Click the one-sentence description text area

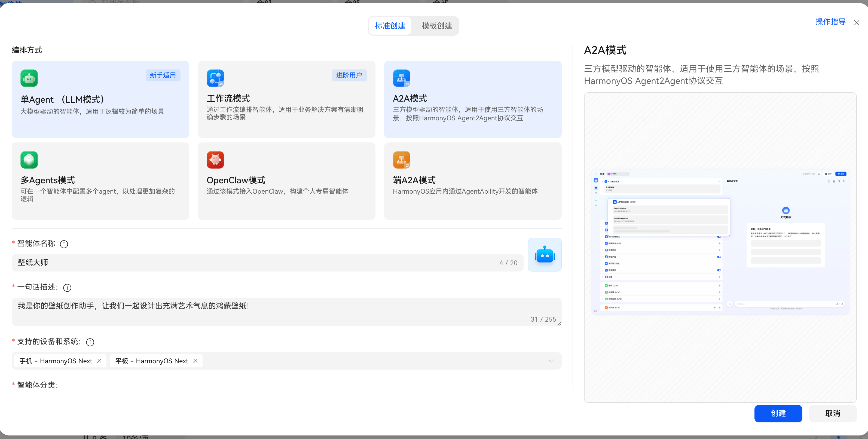coord(286,312)
